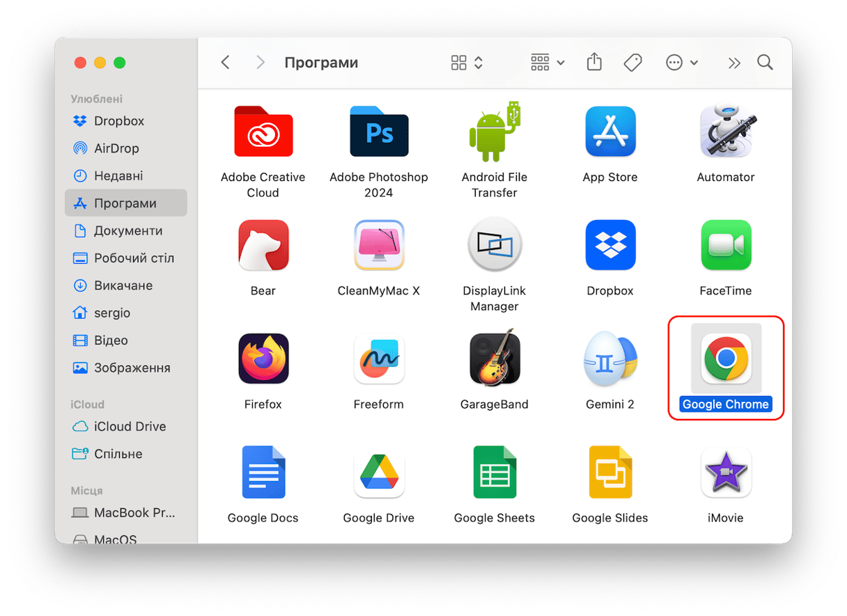Select the Google Chrome app icon

pos(726,358)
